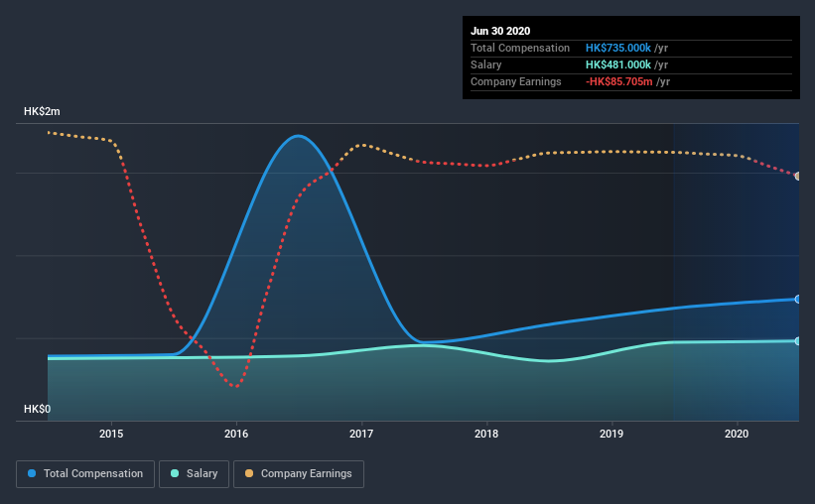The height and width of the screenshot is (504, 815).
Task: Click the HK$481.000k salary value
Action: [x=618, y=64]
